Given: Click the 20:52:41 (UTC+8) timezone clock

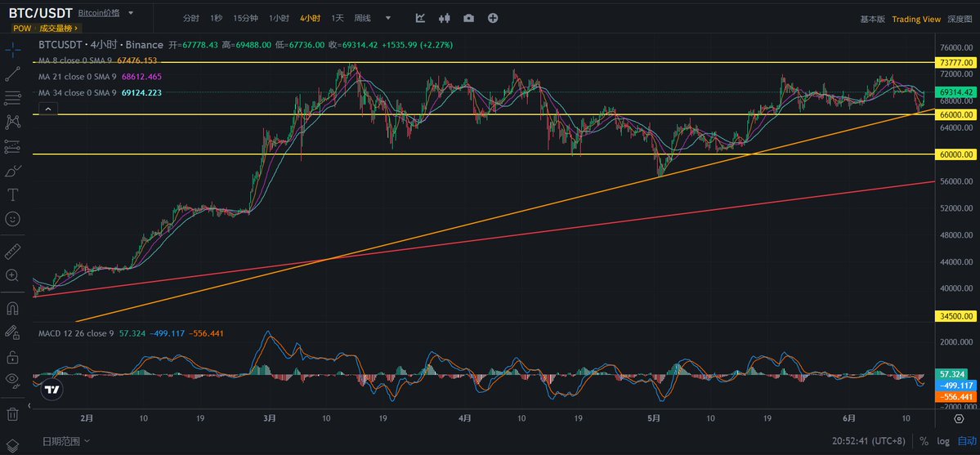Looking at the screenshot, I should pos(869,440).
